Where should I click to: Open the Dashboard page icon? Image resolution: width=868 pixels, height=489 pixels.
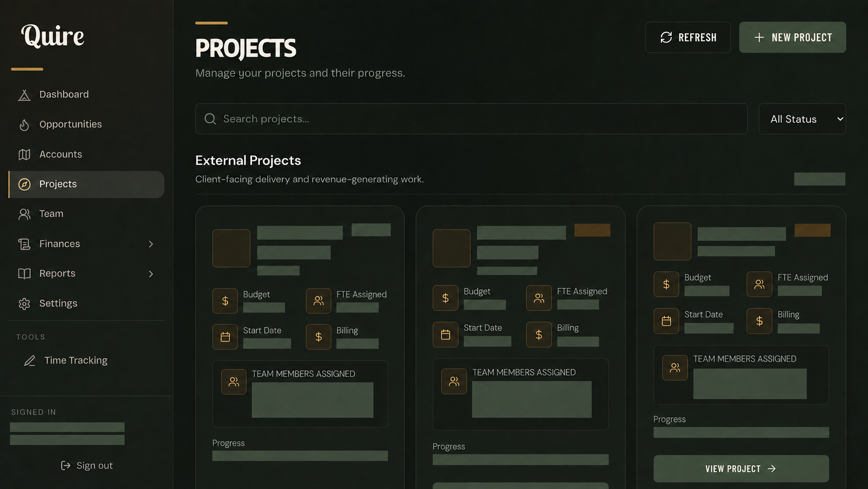(24, 95)
